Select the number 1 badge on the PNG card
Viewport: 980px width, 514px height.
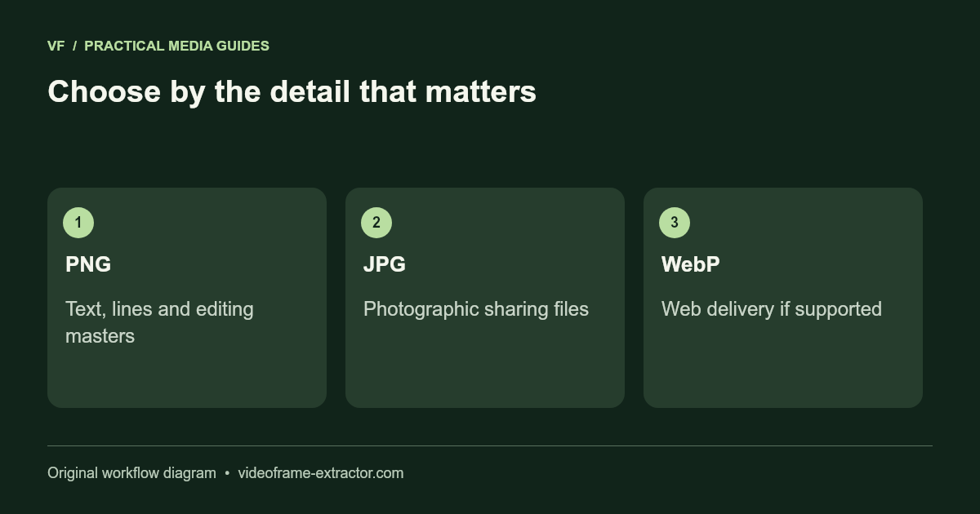(x=78, y=223)
